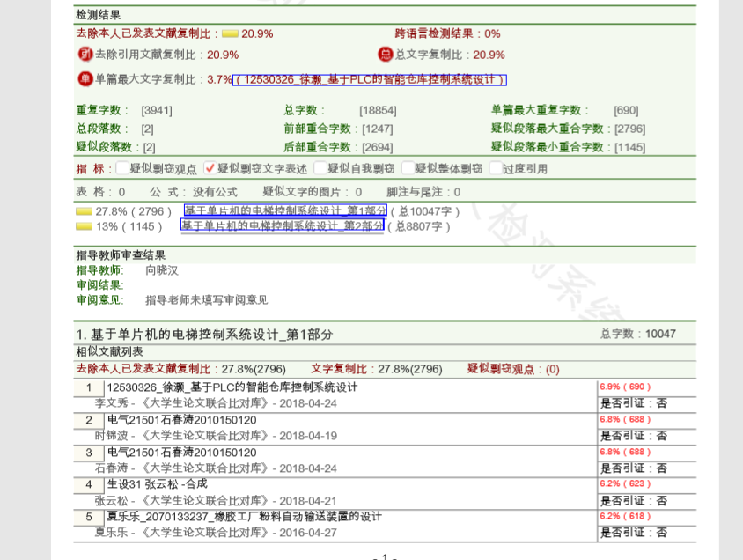Select row 5 title 夏乐乐_2070133237 橡胶工厂
Image resolution: width=743 pixels, height=560 pixels.
click(244, 517)
